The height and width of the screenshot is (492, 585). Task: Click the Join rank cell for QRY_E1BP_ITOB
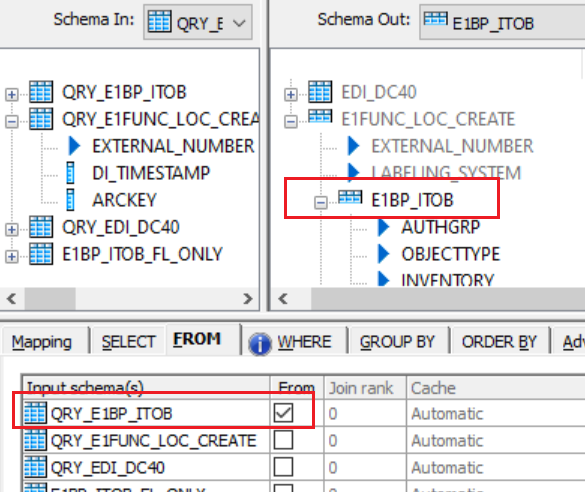coord(365,413)
